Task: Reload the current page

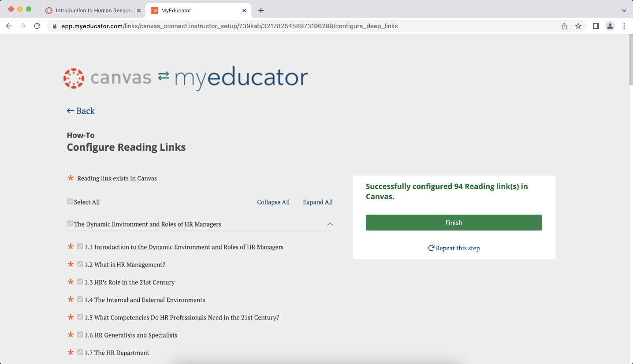Action: coord(37,26)
